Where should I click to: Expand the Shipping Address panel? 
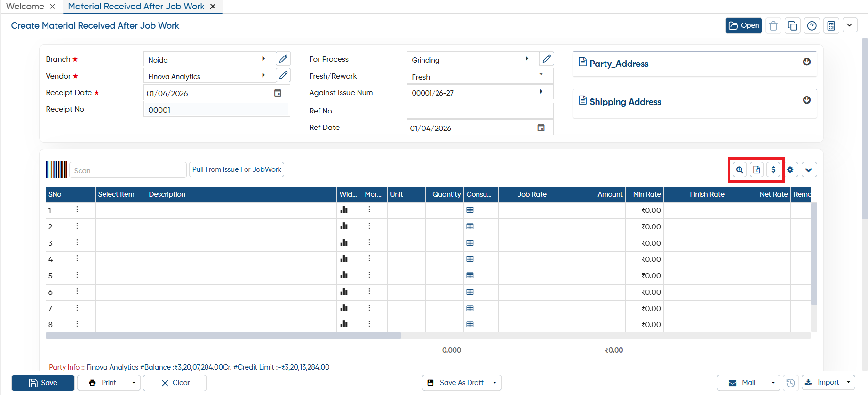tap(807, 100)
